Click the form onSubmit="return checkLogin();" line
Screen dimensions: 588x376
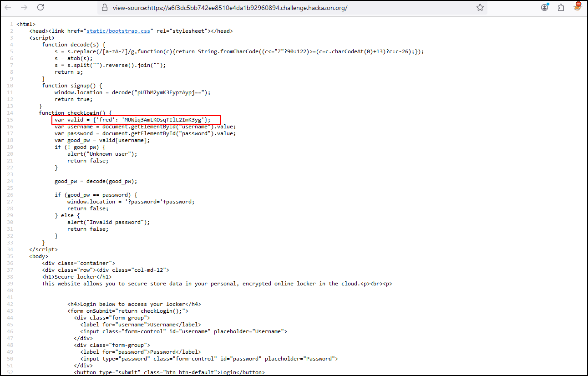pos(128,311)
